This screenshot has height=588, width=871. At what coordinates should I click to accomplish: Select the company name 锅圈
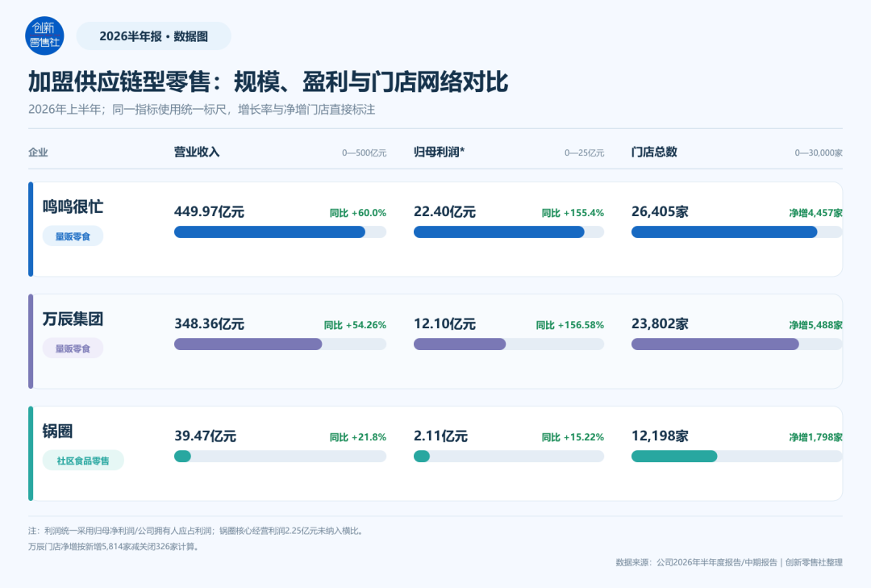tap(57, 432)
